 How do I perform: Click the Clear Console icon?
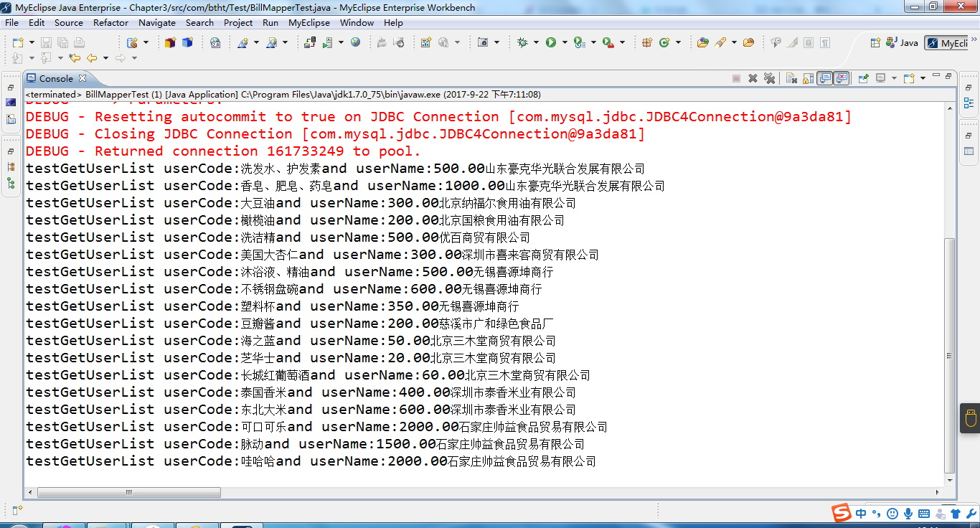coord(791,78)
